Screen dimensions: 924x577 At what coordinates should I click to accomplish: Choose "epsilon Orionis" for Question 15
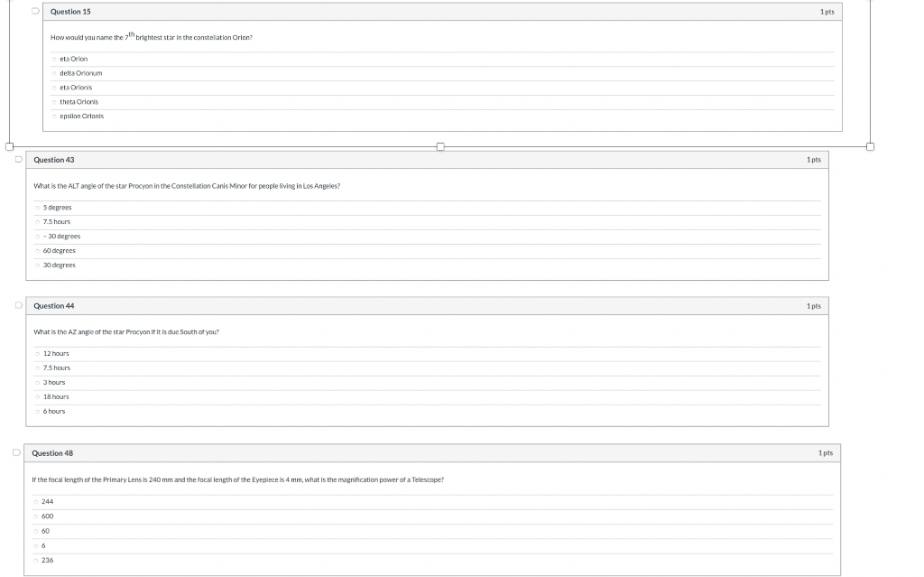[x=54, y=116]
